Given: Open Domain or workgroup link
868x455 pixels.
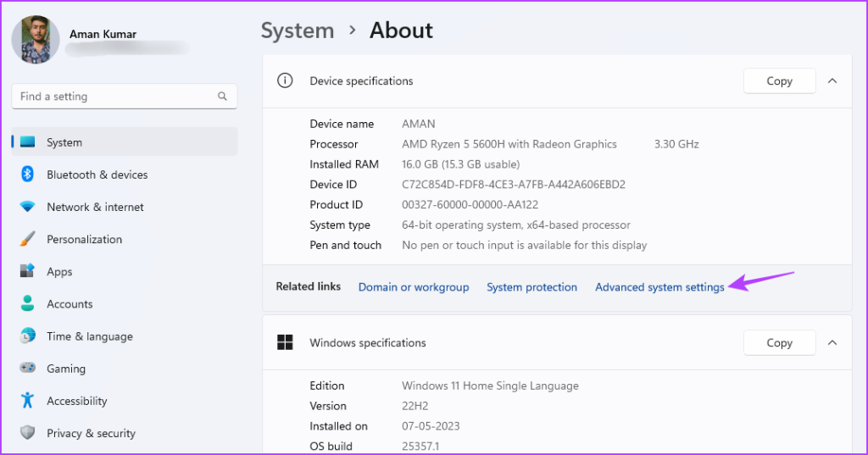Looking at the screenshot, I should (413, 287).
